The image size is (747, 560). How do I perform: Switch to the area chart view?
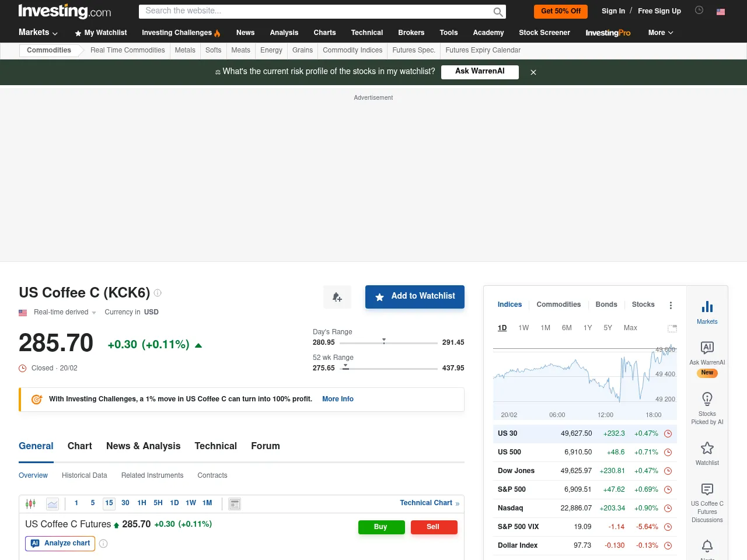[x=53, y=503]
